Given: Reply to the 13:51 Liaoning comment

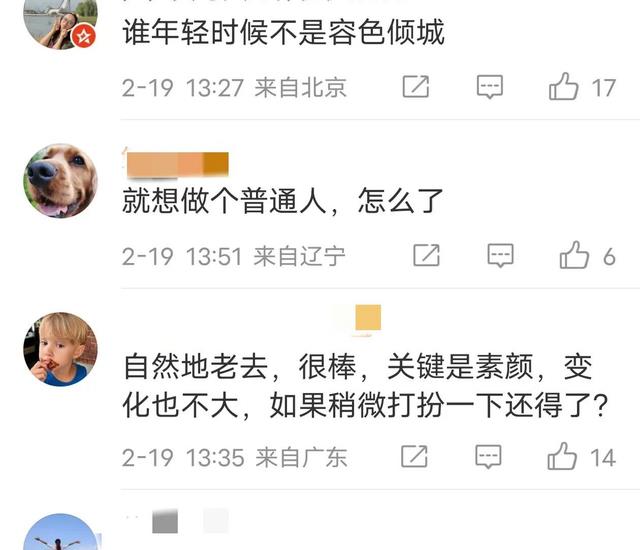Looking at the screenshot, I should (500, 255).
